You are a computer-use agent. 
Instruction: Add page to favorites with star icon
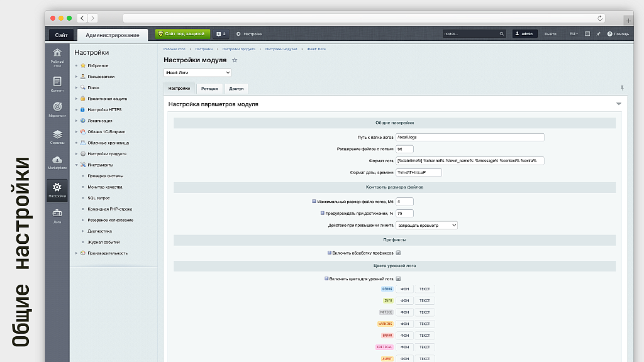pos(235,60)
